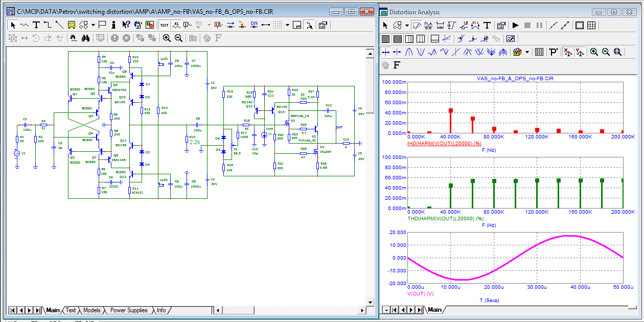Toggle Normalize at Y cursor option
644x322 pixels.
(580, 52)
